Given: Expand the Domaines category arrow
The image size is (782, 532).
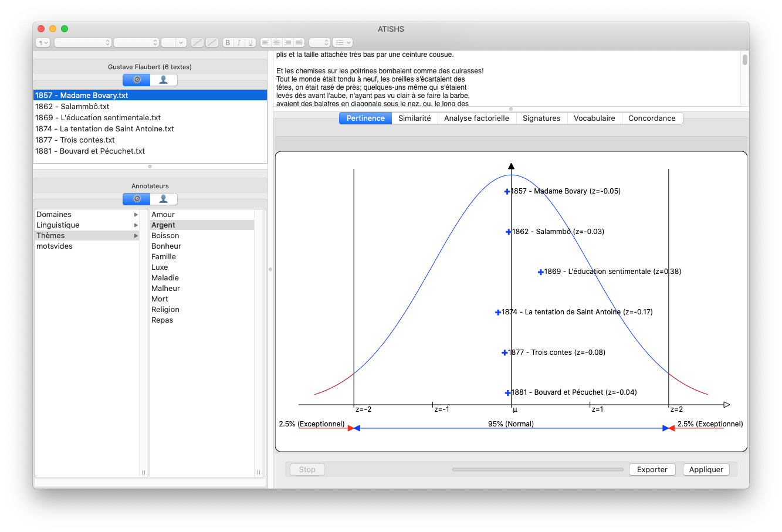Looking at the screenshot, I should point(136,215).
